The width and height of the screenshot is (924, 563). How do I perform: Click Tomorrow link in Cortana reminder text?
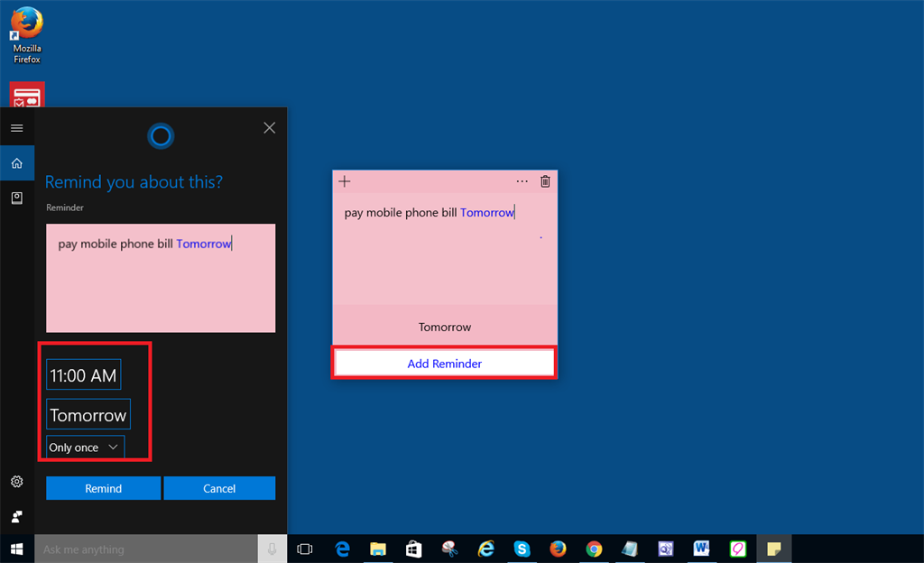(x=203, y=244)
